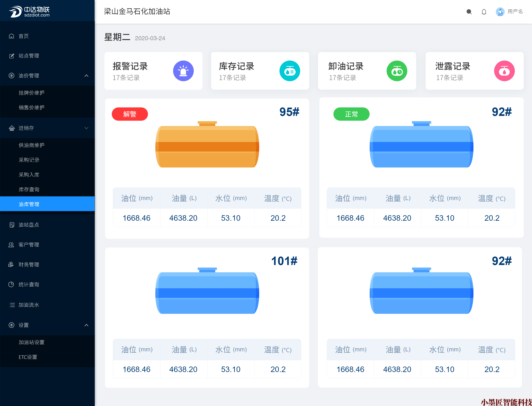532x406 pixels.
Task: Open 首页 in the sidebar
Action: coord(24,36)
